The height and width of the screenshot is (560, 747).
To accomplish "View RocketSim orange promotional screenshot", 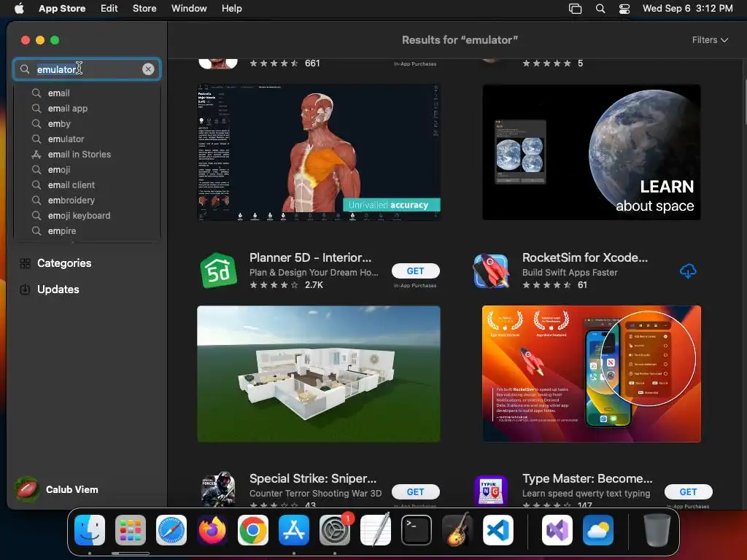I will [591, 374].
